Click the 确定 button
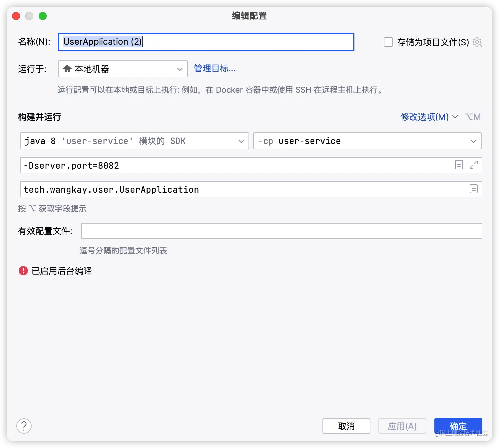 458,426
